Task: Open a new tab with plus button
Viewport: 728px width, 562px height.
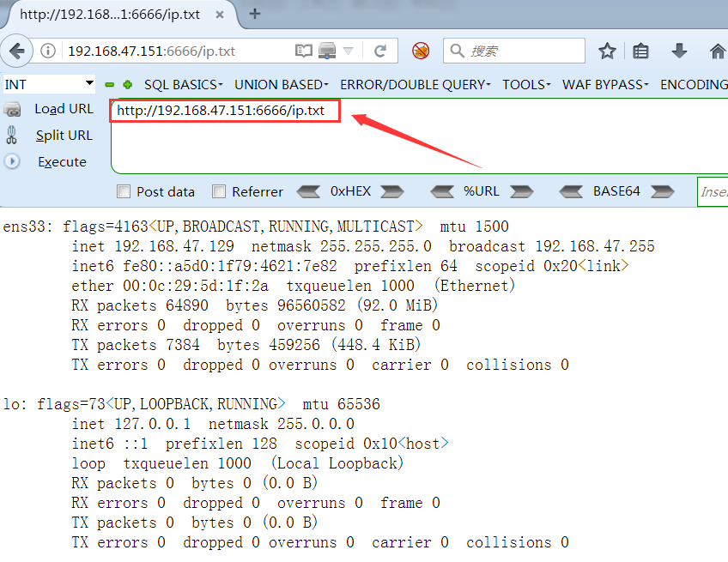Action: pos(254,14)
